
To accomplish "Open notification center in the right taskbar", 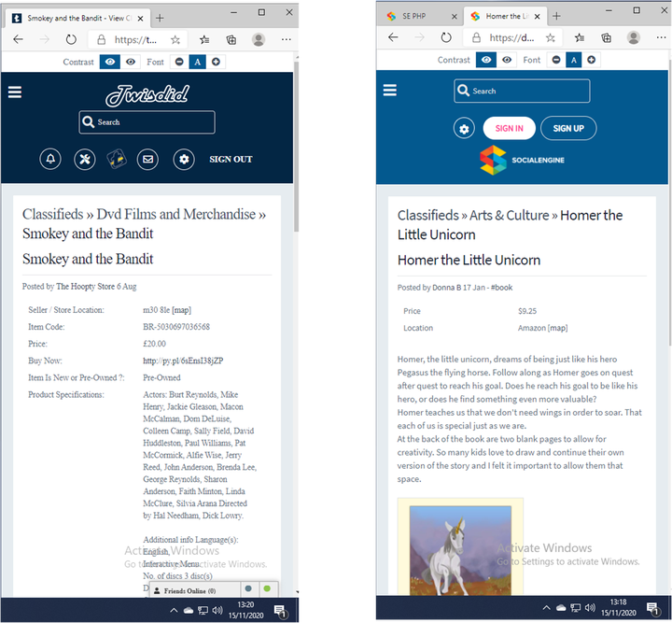I will point(653,607).
